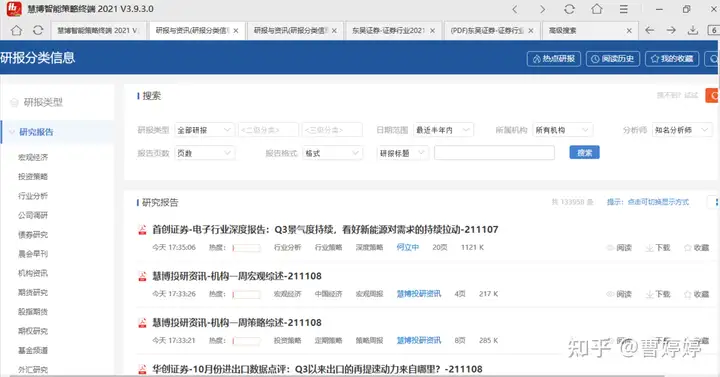Click heat bar of 机构一周策略综述 report
Screen dimensions: 720x377
(247, 341)
